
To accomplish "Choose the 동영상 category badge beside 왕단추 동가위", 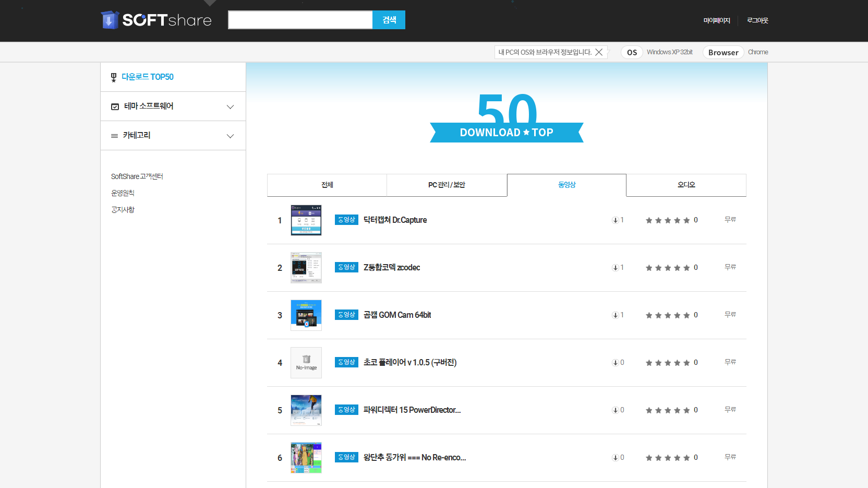I will click(x=346, y=457).
